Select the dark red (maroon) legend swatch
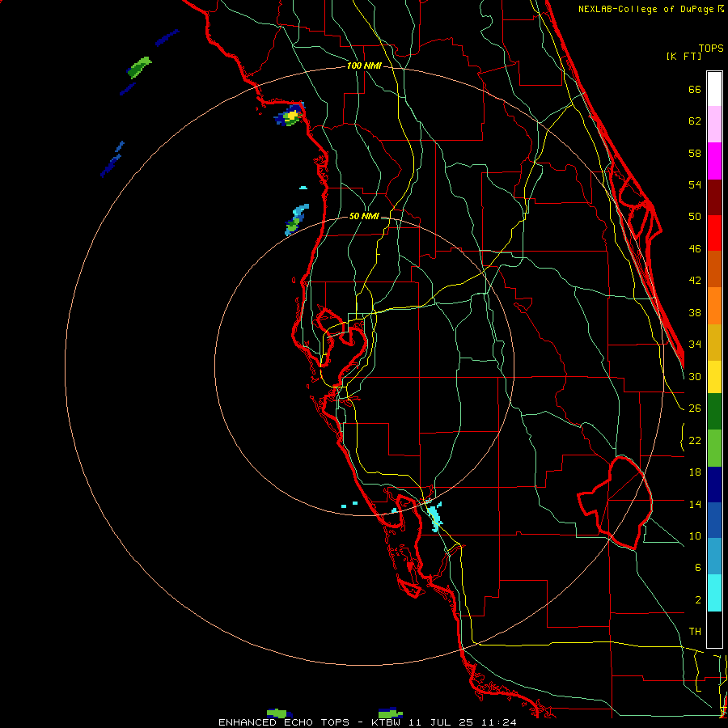The height and width of the screenshot is (728, 728). [x=714, y=197]
